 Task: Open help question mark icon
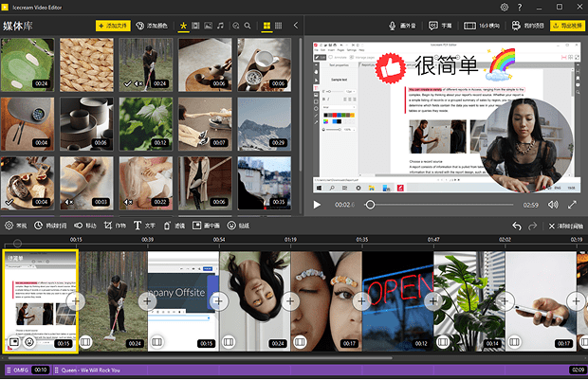[x=520, y=8]
